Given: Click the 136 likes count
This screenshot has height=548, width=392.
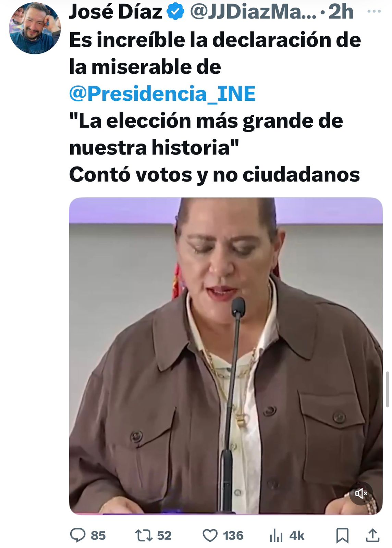Looking at the screenshot, I should (x=233, y=535).
